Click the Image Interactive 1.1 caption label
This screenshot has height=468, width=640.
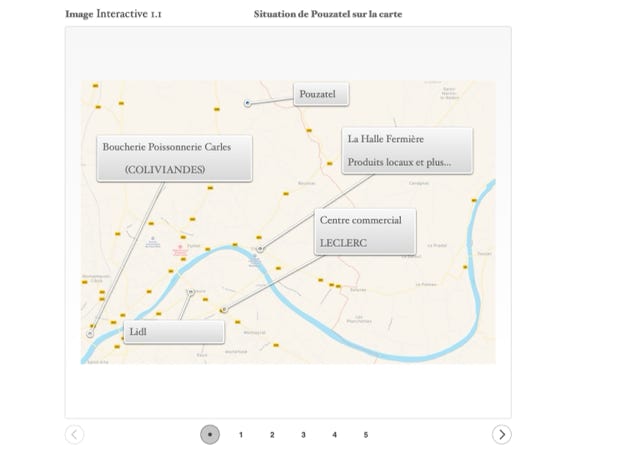tap(112, 14)
